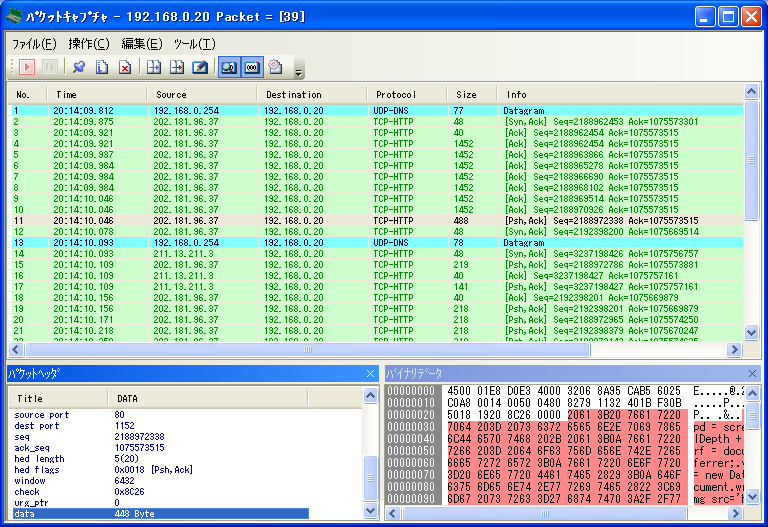
Task: Click the Title column header
Action: click(x=58, y=398)
